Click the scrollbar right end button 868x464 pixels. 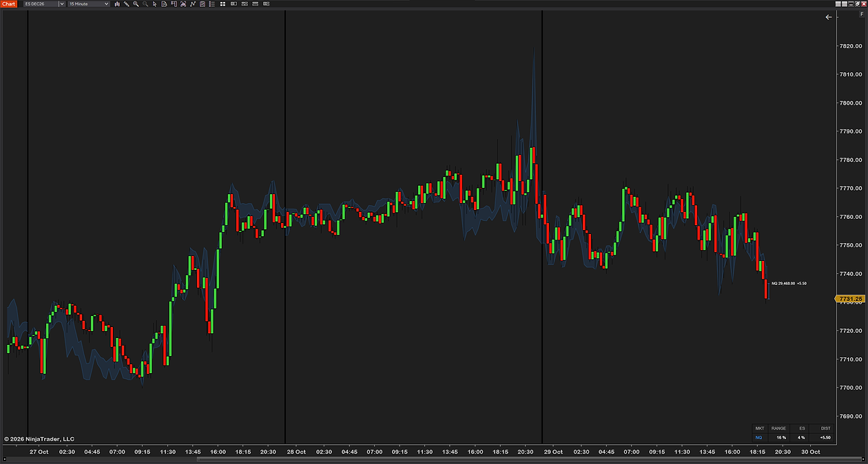[863, 459]
